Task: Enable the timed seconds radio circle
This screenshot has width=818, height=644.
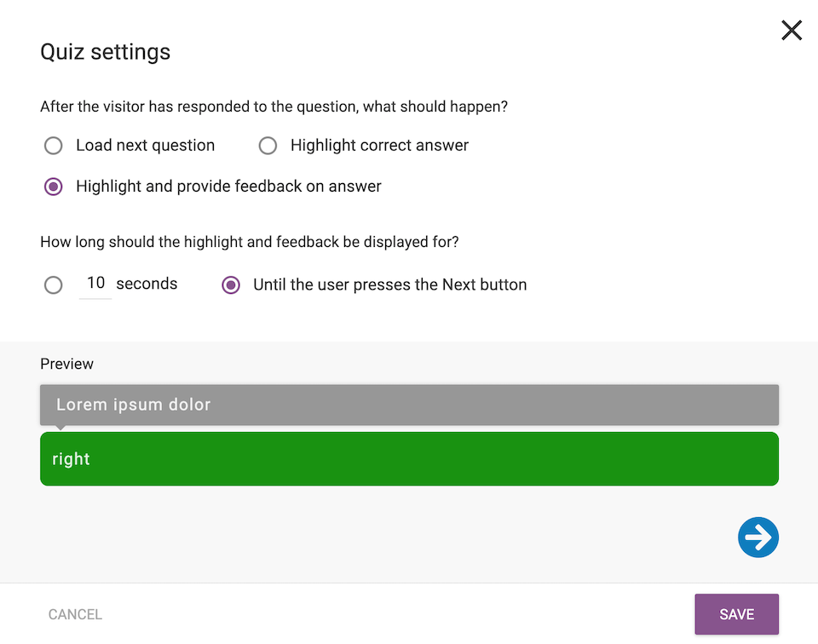Action: tap(54, 285)
